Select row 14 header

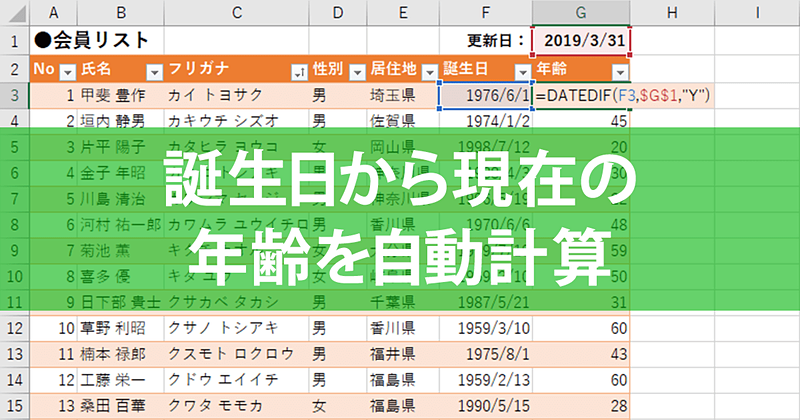pyautogui.click(x=15, y=380)
